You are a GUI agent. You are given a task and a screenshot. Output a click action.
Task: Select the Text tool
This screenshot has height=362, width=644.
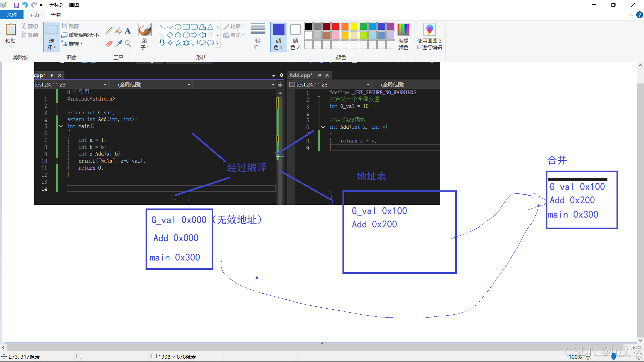point(128,31)
